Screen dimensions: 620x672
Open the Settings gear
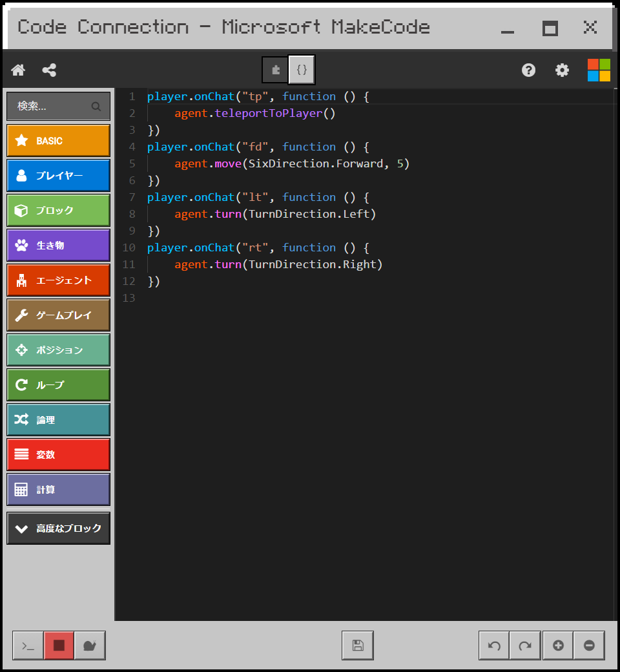[x=562, y=70]
